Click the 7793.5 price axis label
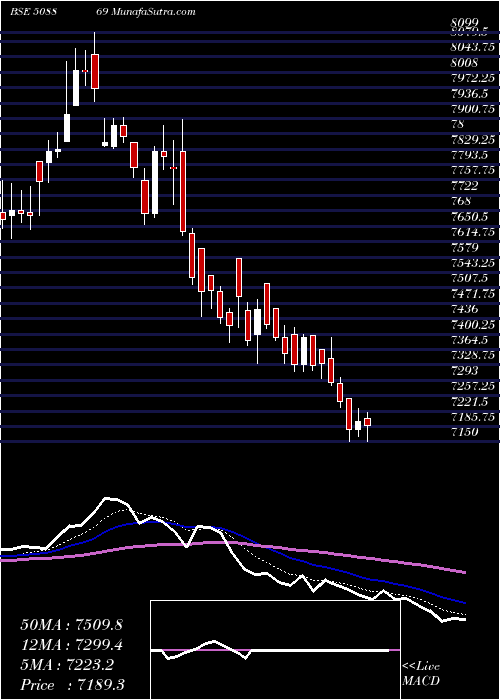This screenshot has width=500, height=700. (469, 154)
